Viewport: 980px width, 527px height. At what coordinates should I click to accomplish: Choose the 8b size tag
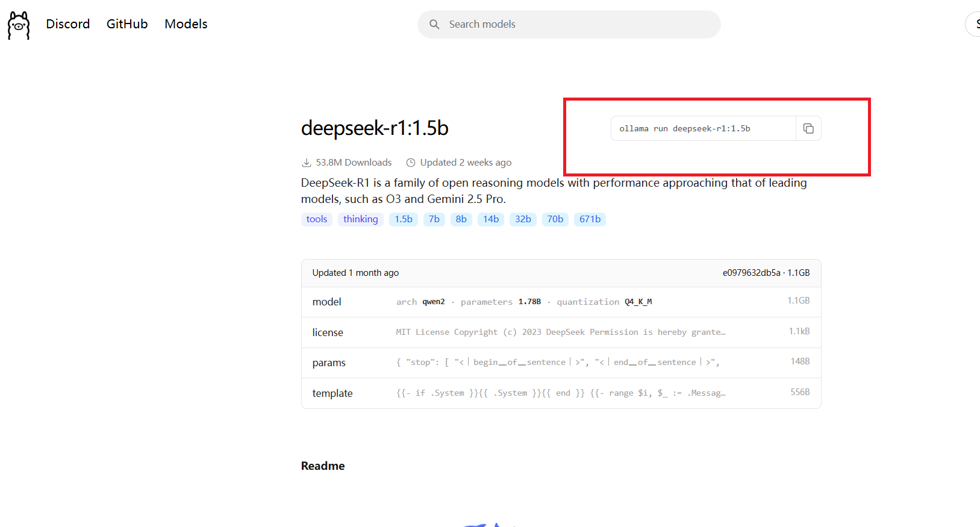pyautogui.click(x=461, y=219)
